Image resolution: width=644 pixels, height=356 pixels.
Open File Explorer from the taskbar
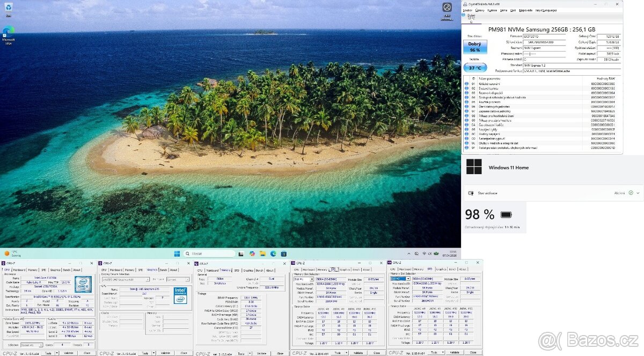pos(263,253)
